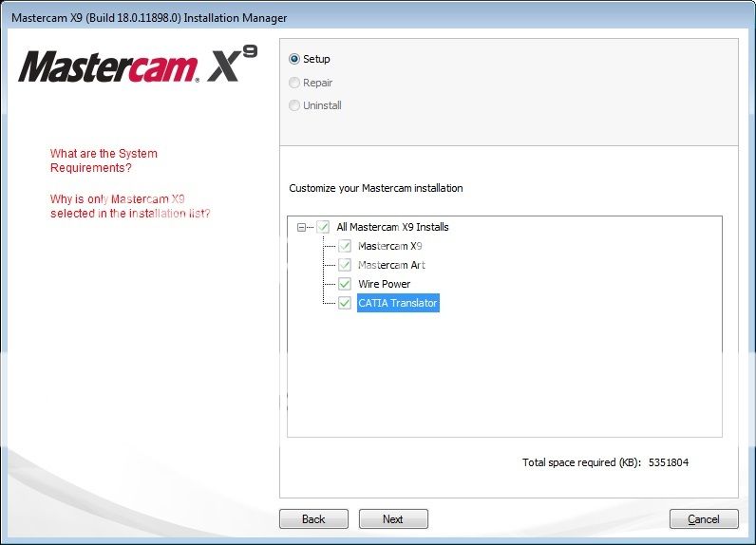The height and width of the screenshot is (545, 756).
Task: Select the Uninstall radio option
Action: click(x=294, y=105)
